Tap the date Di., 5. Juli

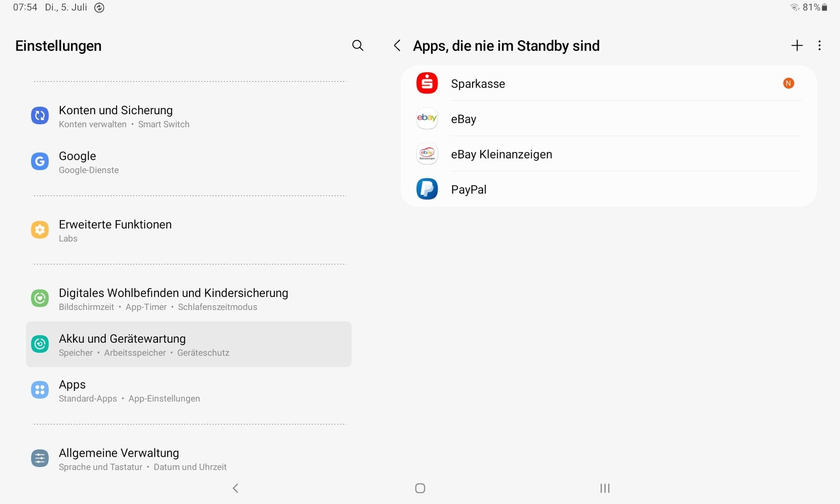click(x=66, y=7)
